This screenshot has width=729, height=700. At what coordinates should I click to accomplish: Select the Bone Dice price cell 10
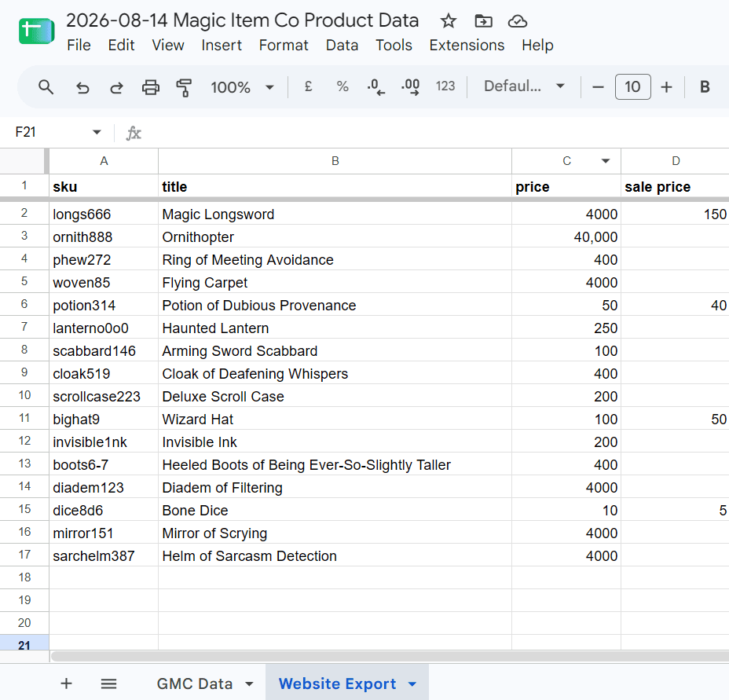point(566,510)
